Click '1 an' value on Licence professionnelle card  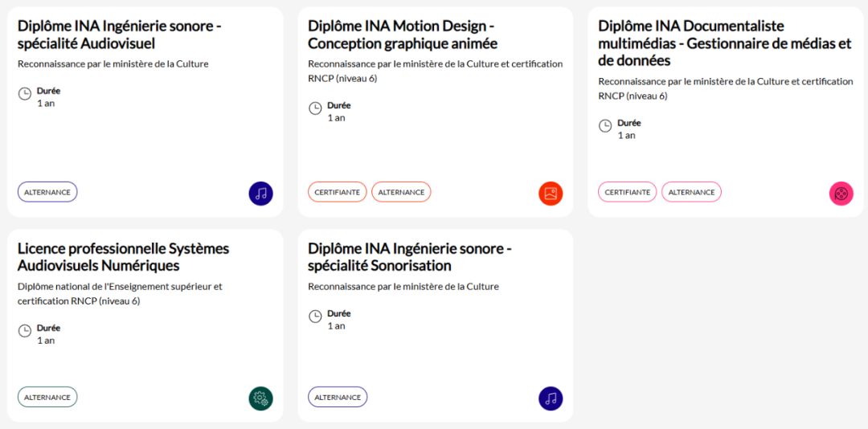[x=46, y=340]
